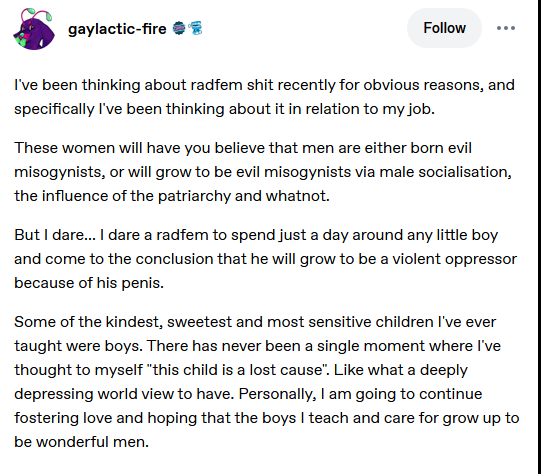Click the dark round badge beside username
The image size is (541, 474).
tap(179, 28)
